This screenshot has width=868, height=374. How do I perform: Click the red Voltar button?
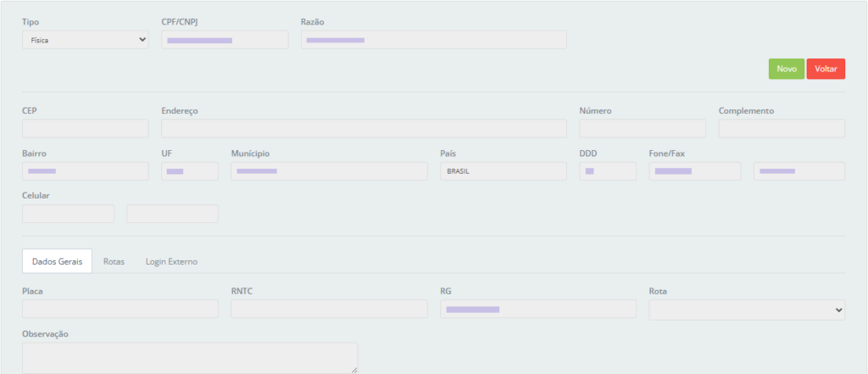tap(826, 69)
